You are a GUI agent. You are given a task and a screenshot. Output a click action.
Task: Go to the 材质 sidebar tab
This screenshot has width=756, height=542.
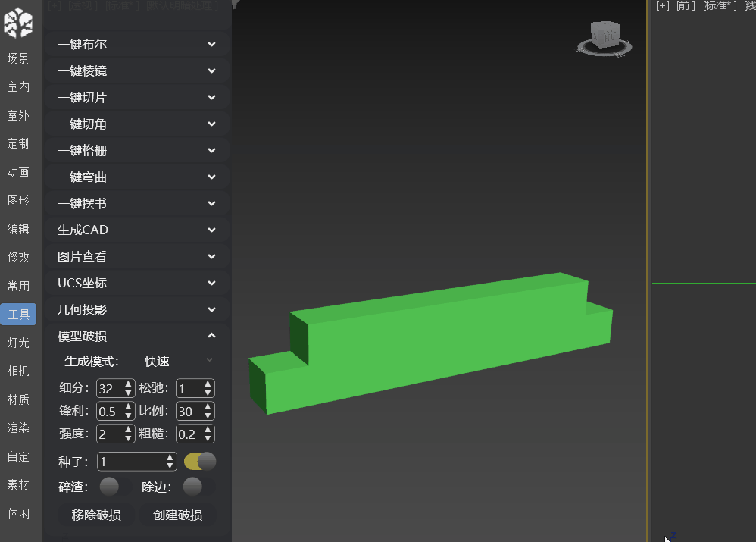click(x=18, y=399)
